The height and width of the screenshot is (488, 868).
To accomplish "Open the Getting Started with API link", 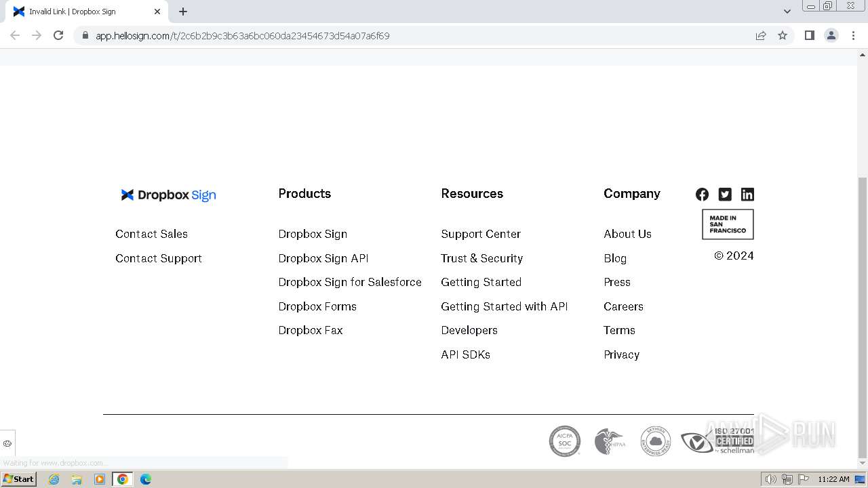I will 505,306.
